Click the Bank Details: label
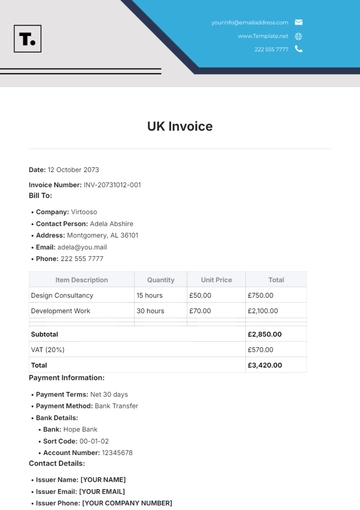 (x=57, y=418)
